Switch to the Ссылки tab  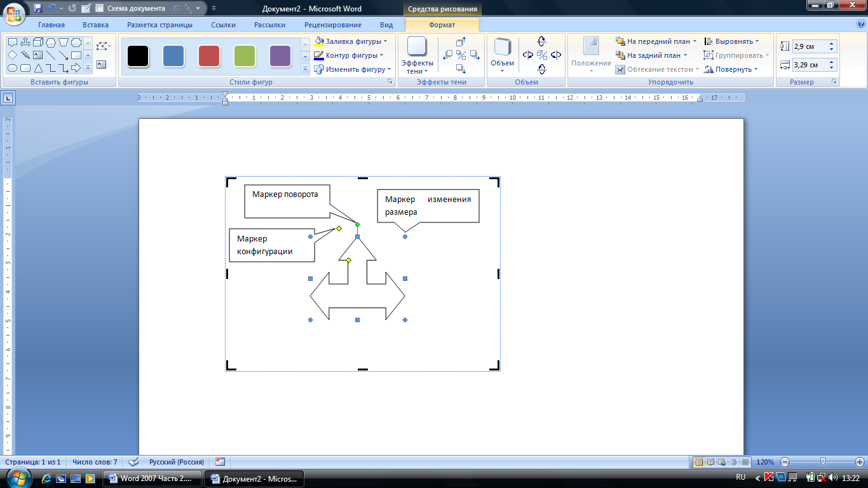(x=223, y=25)
